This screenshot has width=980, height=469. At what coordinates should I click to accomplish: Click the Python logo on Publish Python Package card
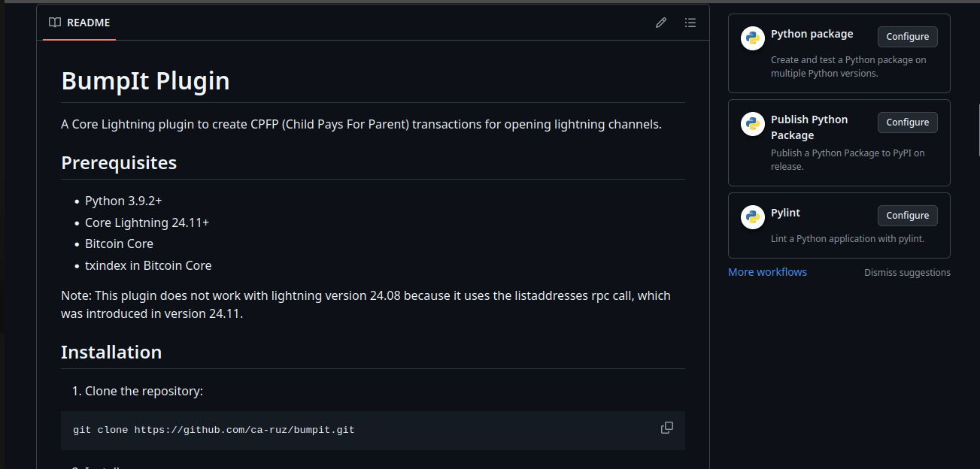pyautogui.click(x=753, y=124)
